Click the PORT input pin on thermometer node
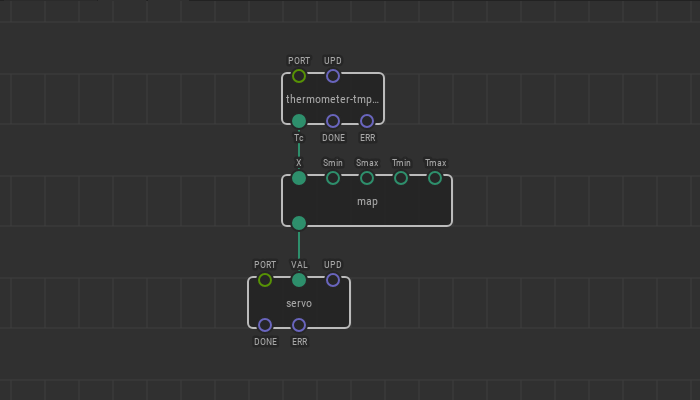 tap(299, 76)
